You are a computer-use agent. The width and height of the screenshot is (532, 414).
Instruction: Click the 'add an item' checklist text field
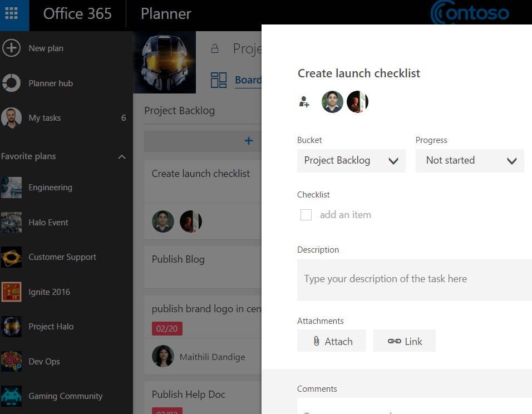tap(345, 214)
